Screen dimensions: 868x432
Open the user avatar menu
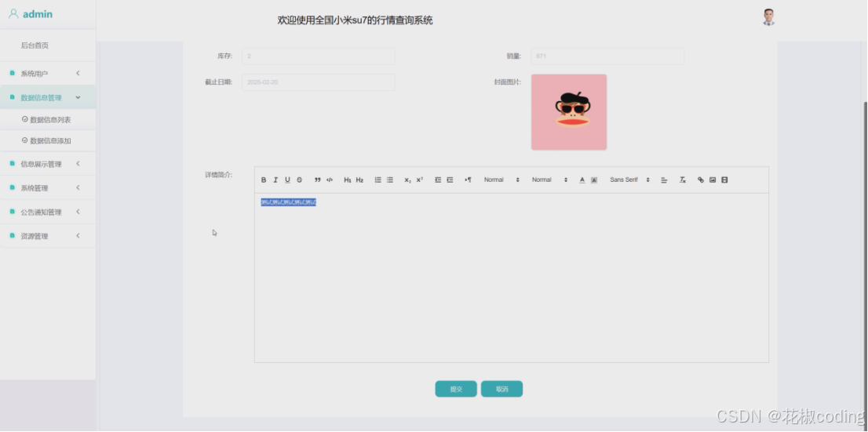(768, 17)
